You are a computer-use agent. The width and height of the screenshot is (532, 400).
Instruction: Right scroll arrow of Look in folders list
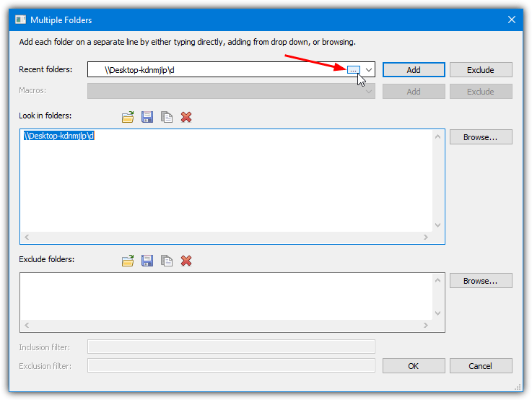point(426,237)
